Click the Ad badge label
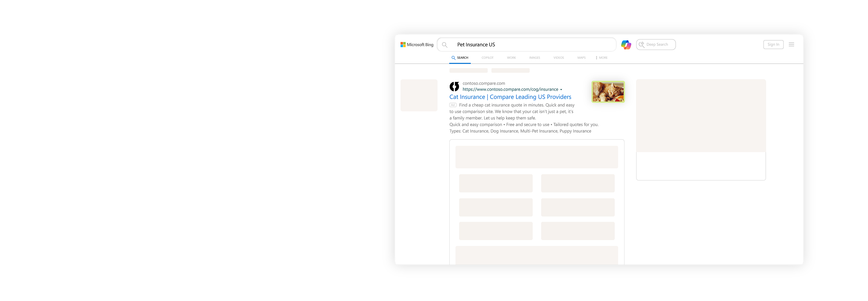 453,105
